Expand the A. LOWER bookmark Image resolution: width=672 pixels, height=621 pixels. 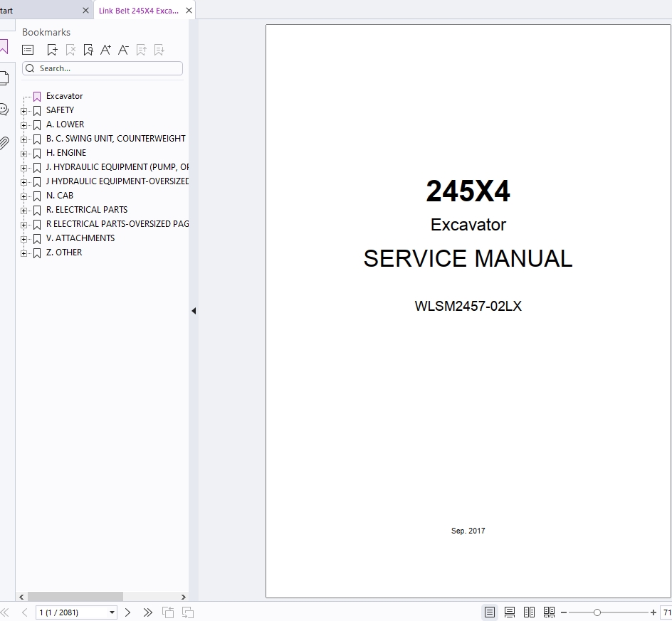point(24,125)
